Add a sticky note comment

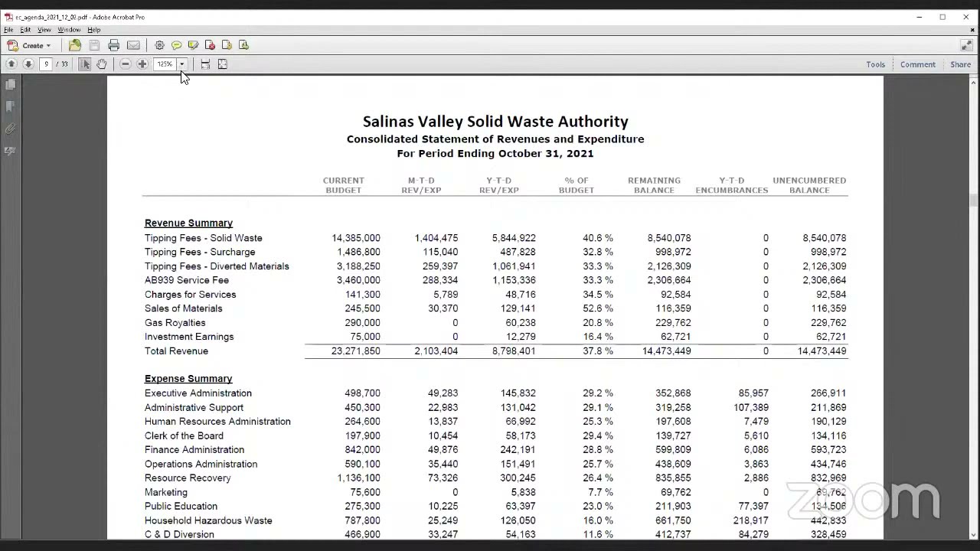[176, 45]
